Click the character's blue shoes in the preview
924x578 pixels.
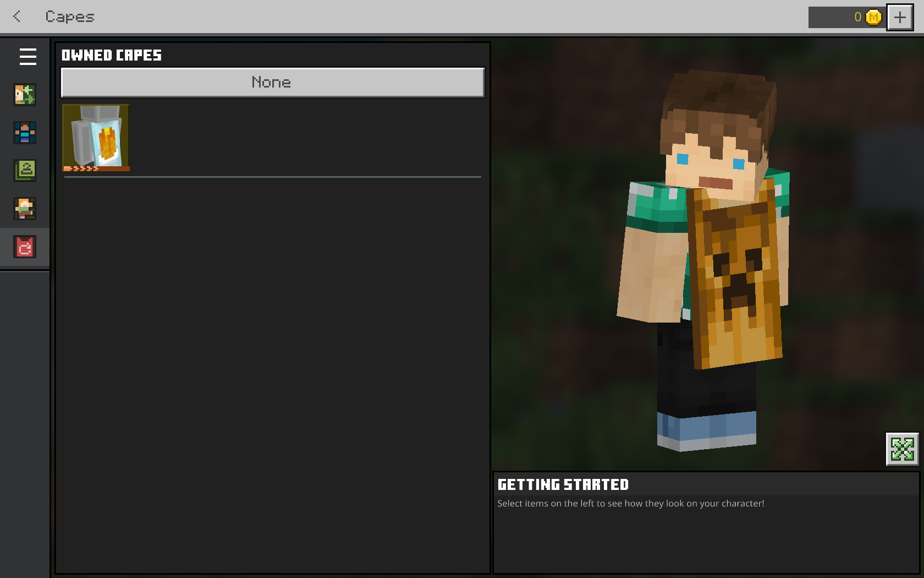(707, 429)
